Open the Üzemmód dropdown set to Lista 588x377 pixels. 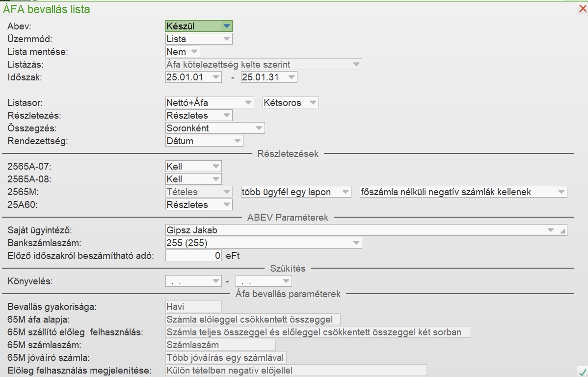[199, 39]
